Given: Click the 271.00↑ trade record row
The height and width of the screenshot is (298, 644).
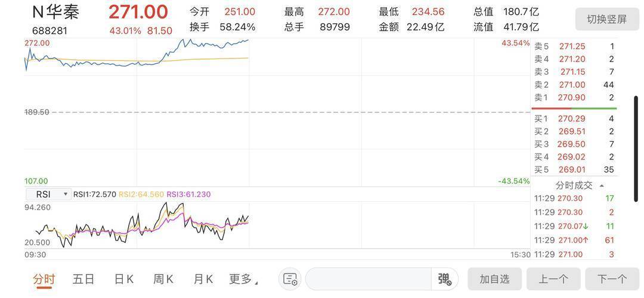Looking at the screenshot, I should [x=573, y=240].
